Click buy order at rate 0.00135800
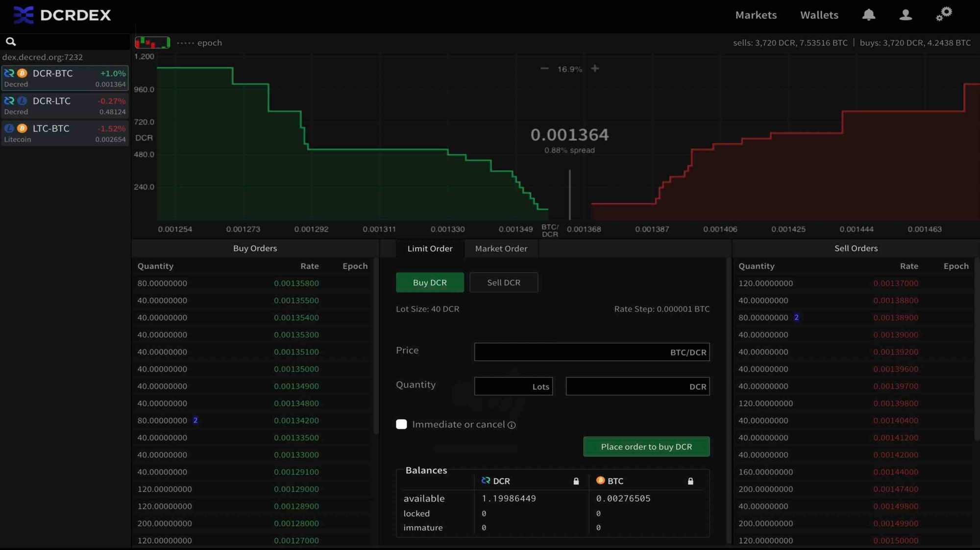Viewport: 980px width, 550px height. coord(252,283)
